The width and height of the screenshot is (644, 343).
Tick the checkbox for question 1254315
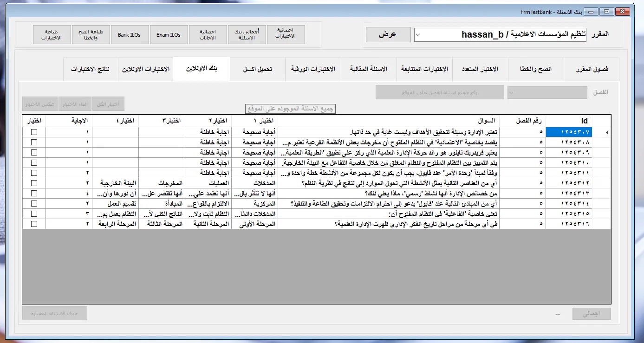[x=34, y=214]
